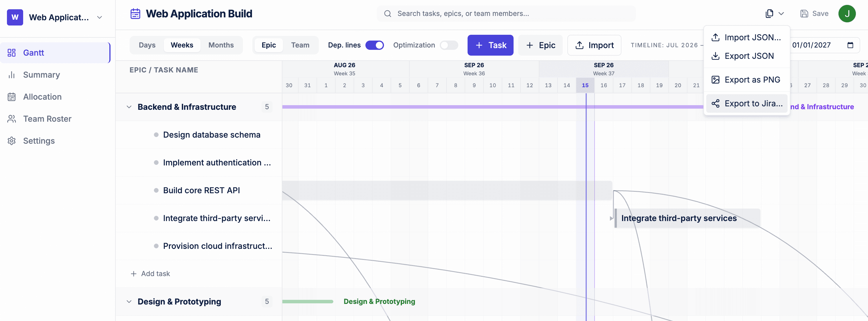
Task: Collapse the Backend & Infrastructure epic
Action: click(x=129, y=107)
